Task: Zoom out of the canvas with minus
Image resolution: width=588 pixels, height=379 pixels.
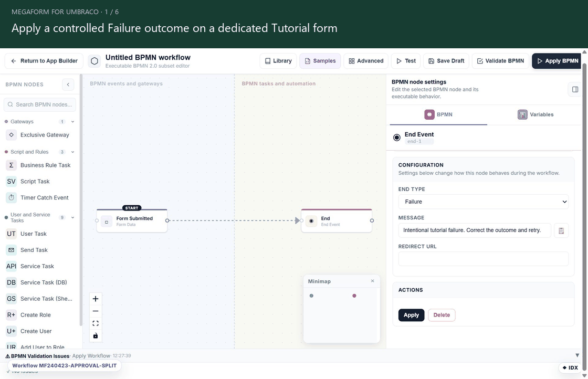Action: coord(96,311)
